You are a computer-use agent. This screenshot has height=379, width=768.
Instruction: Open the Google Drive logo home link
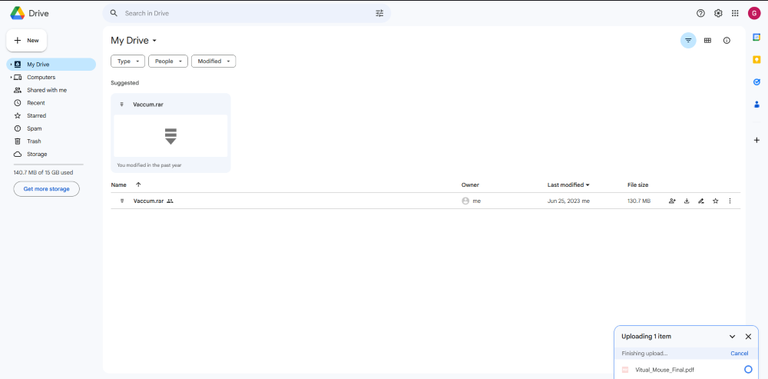tap(29, 13)
